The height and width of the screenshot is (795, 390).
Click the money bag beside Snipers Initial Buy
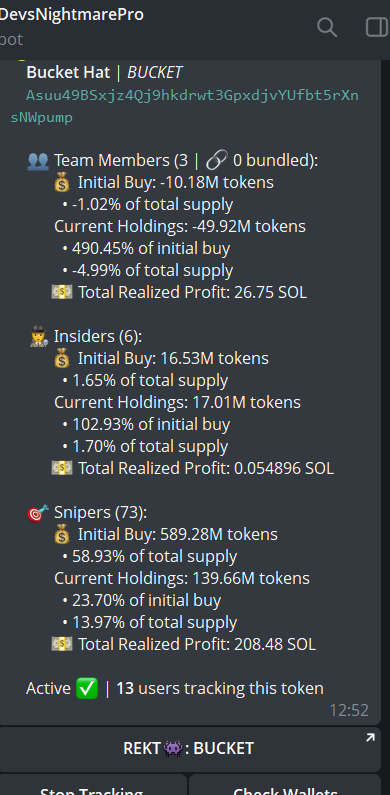click(x=62, y=535)
